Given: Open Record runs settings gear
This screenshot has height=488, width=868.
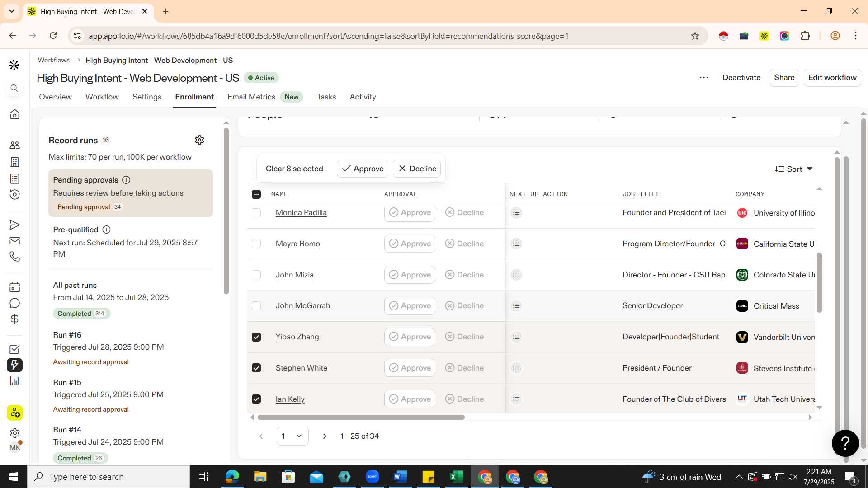Looking at the screenshot, I should click(199, 140).
